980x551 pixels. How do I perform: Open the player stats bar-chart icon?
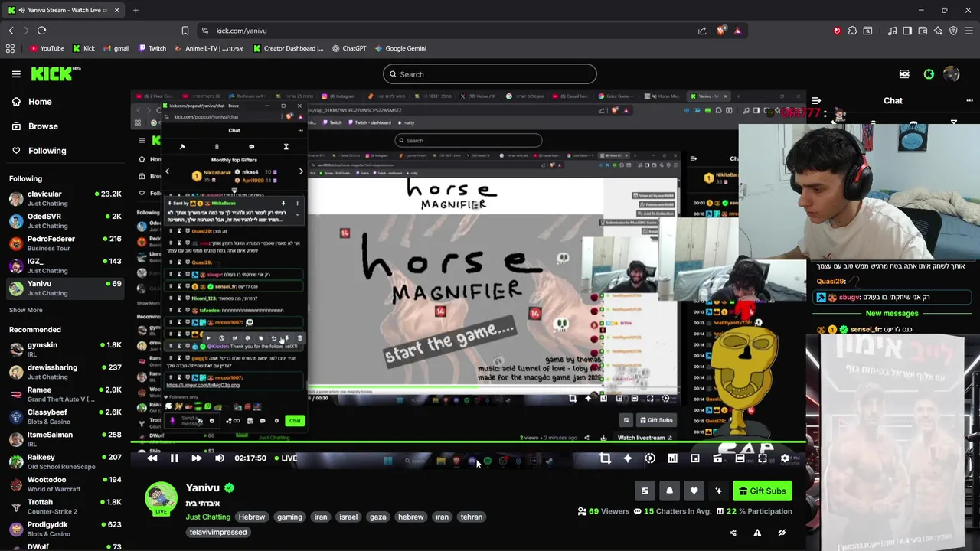[x=672, y=458]
